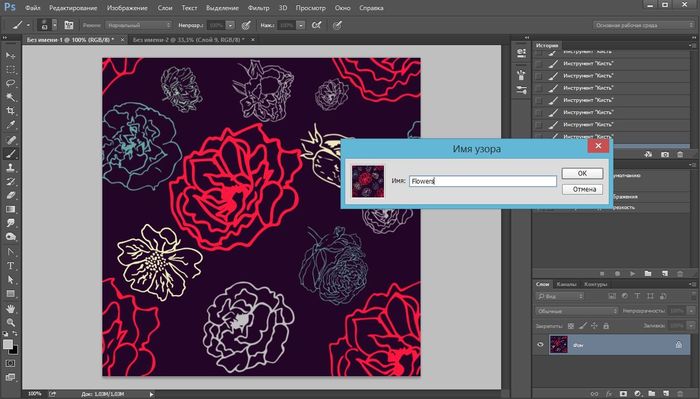Select the Brush tool in left toolbar
Image resolution: width=700 pixels, height=399 pixels.
[x=10, y=154]
